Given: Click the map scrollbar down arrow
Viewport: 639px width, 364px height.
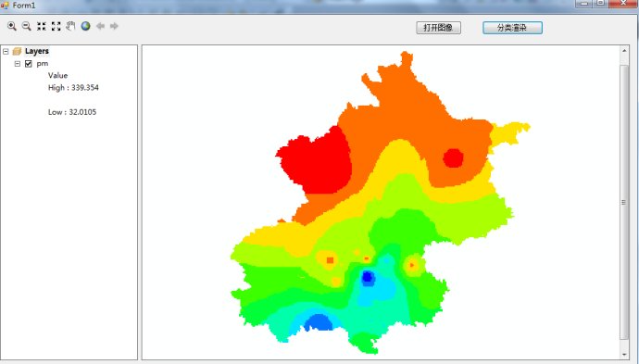Looking at the screenshot, I should click(x=624, y=355).
